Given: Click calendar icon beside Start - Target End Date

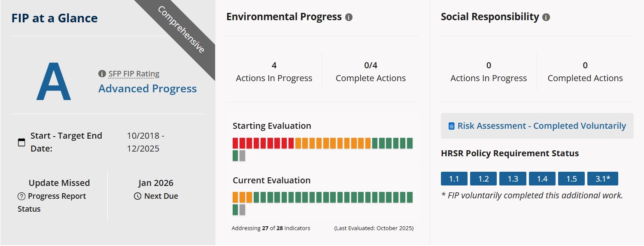Looking at the screenshot, I should click(21, 142).
